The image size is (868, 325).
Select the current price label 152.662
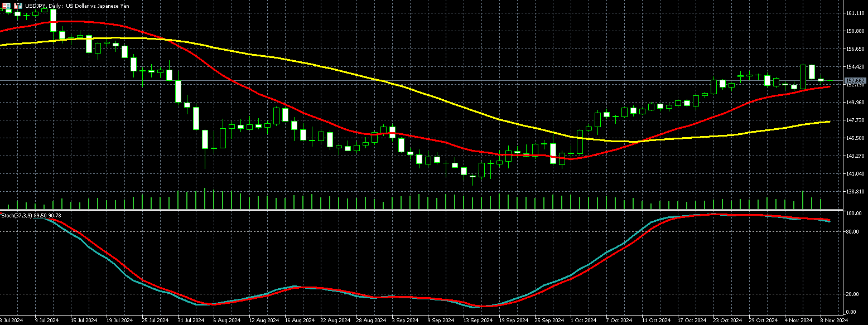click(x=855, y=81)
